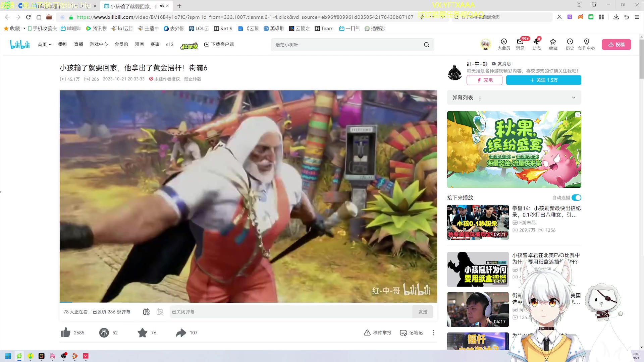Like the video with thumbs-up icon
Image resolution: width=644 pixels, height=362 pixels.
click(65, 333)
